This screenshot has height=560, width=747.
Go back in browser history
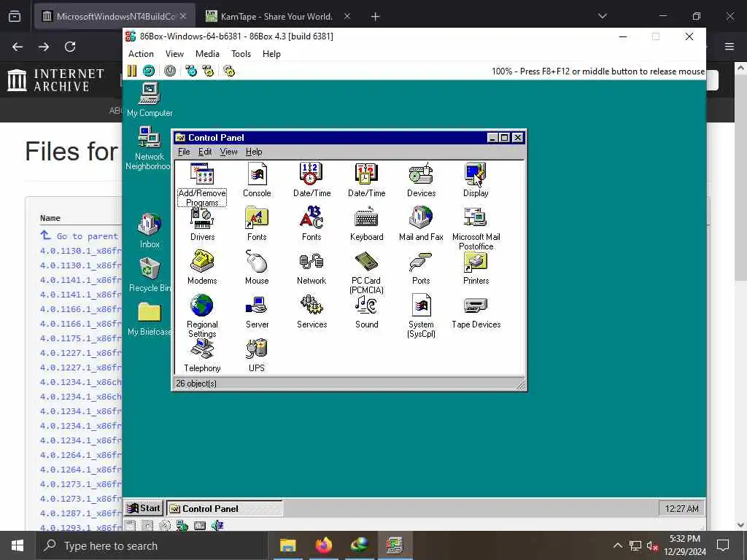tap(18, 47)
